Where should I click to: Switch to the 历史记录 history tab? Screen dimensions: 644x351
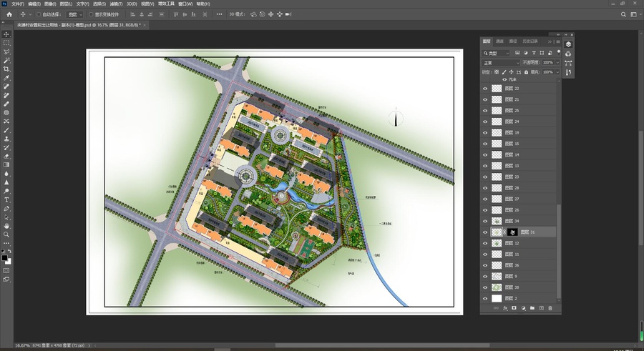(x=530, y=41)
